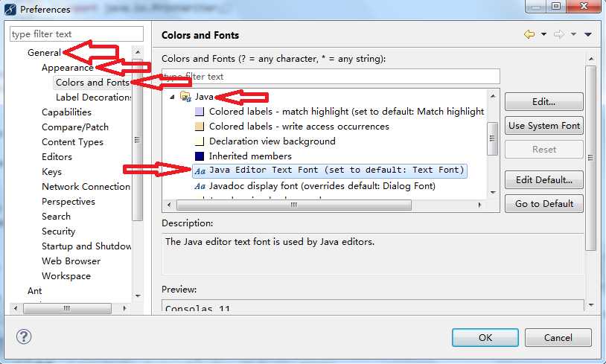Image resolution: width=606 pixels, height=364 pixels.
Task: Select Ant in preferences tree
Action: click(34, 290)
